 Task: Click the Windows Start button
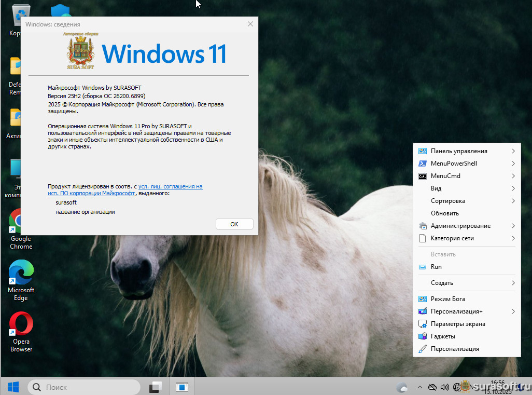[13, 387]
